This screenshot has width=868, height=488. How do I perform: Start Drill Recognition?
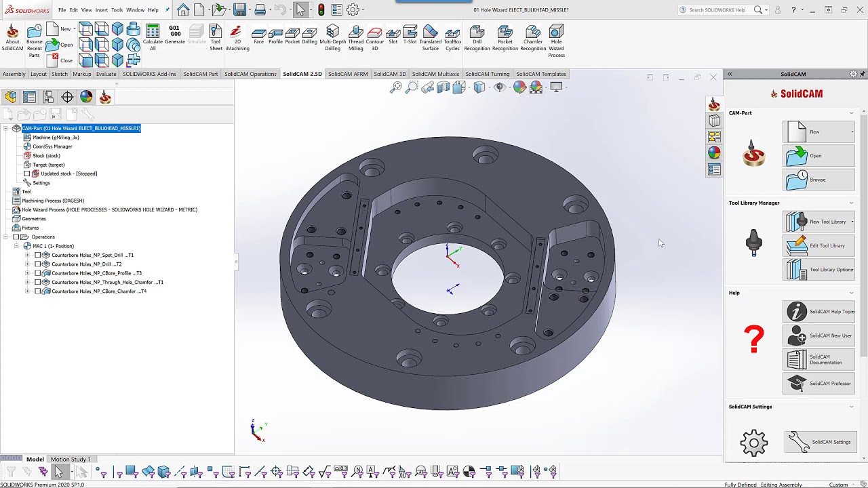click(x=477, y=38)
